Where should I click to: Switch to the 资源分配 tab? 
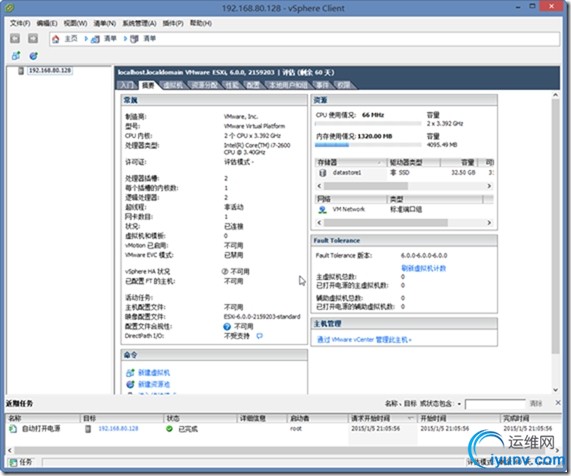tap(204, 85)
